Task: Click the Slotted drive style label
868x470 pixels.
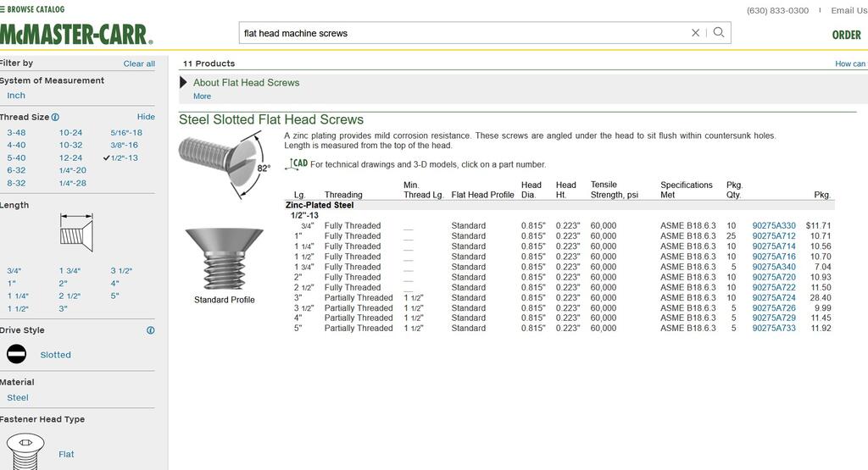Action: point(55,355)
